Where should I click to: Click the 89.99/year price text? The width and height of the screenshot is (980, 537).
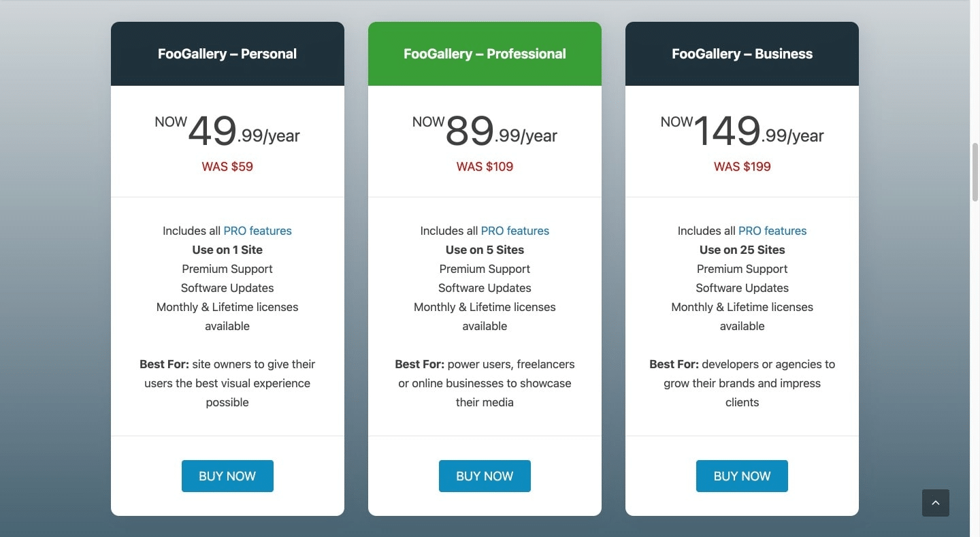tap(502, 131)
